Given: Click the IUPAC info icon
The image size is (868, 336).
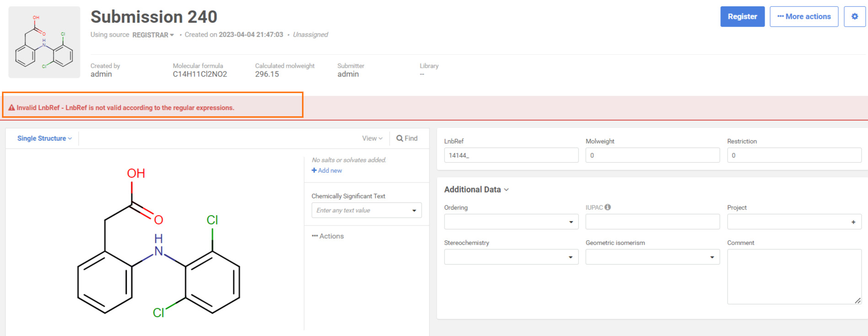Looking at the screenshot, I should [607, 207].
